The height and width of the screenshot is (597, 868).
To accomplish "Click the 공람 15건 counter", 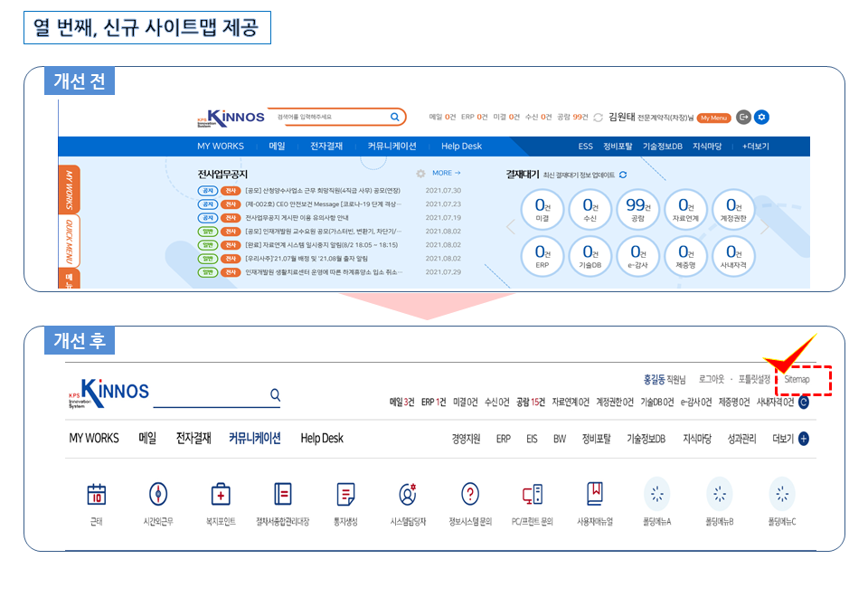I will 531,402.
